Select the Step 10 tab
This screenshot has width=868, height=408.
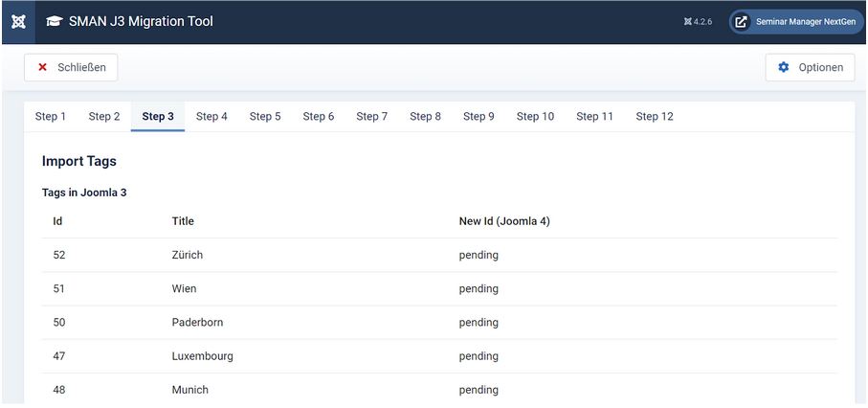[x=535, y=117]
